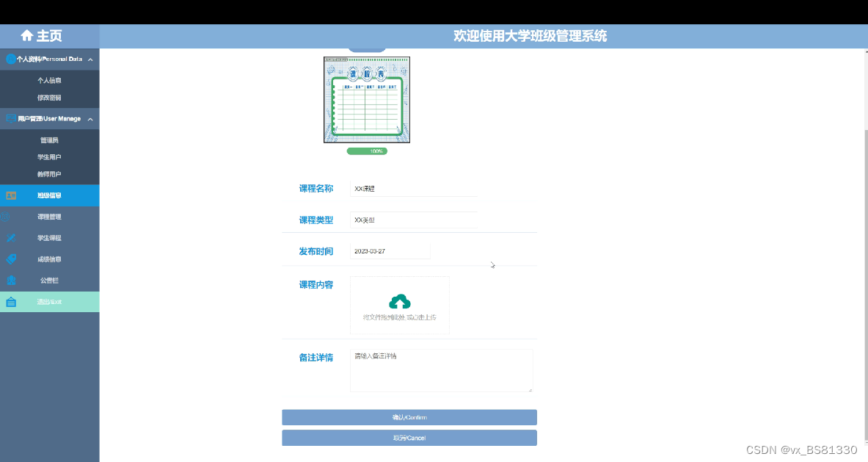Click the uploaded 课程表 image thumbnail
868x462 pixels.
366,100
